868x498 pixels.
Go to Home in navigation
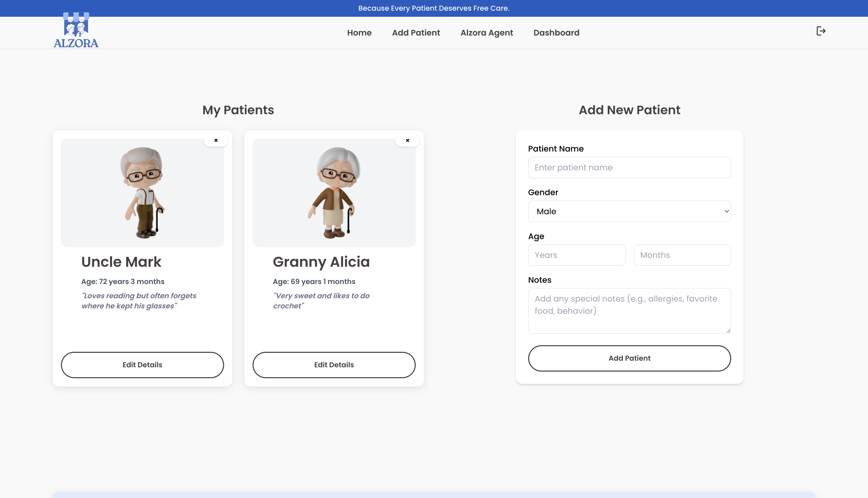pos(359,33)
